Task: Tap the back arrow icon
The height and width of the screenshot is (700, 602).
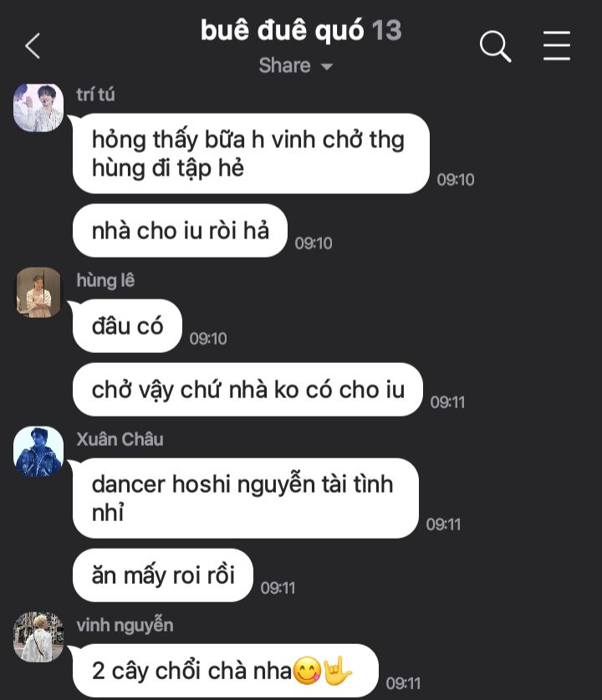Action: click(33, 46)
